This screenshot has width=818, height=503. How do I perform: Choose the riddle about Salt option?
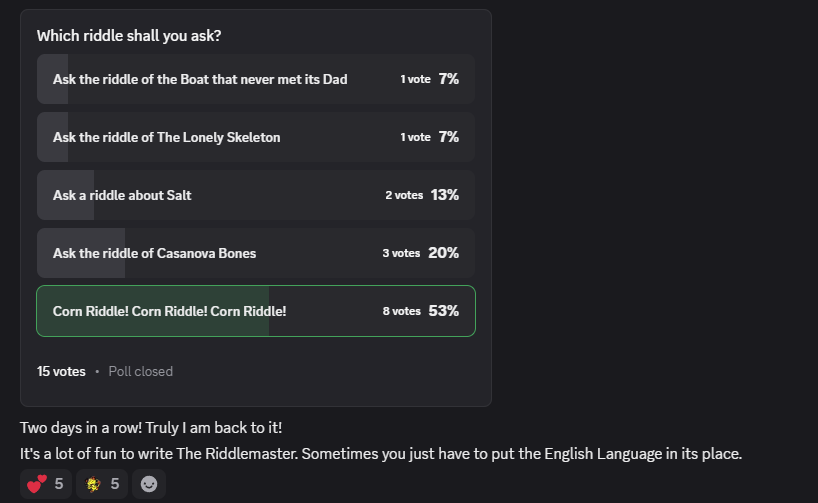click(x=122, y=195)
